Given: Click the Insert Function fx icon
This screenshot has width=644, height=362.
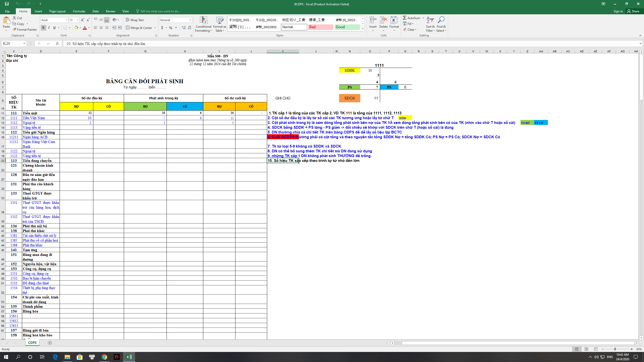Looking at the screenshot, I should pos(57,43).
